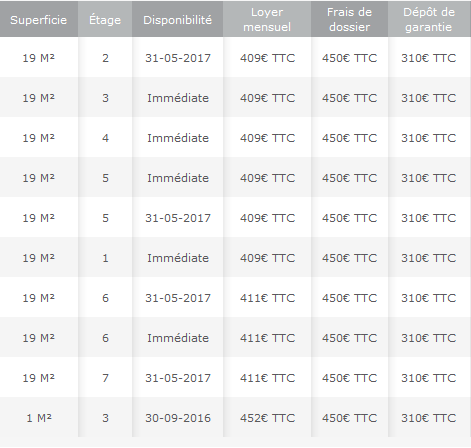Click the floor 1 cell
This screenshot has height=448, width=471.
coord(105,258)
